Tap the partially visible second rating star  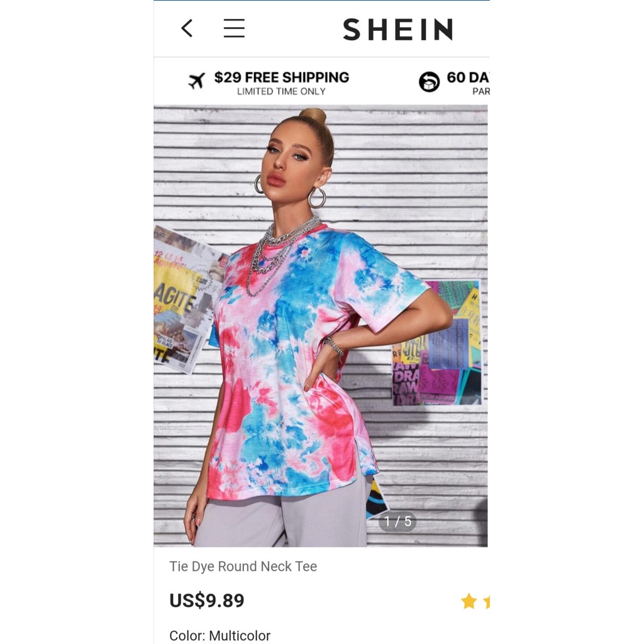click(486, 601)
